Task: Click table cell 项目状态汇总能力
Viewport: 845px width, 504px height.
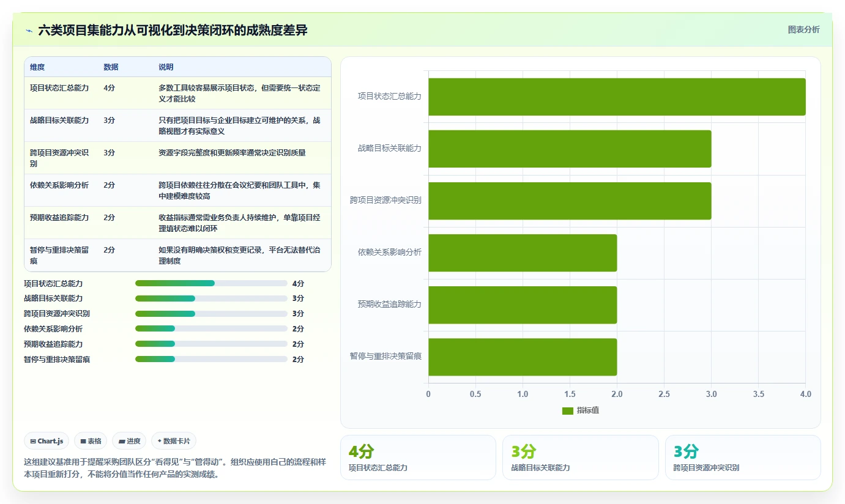Action: pyautogui.click(x=59, y=88)
